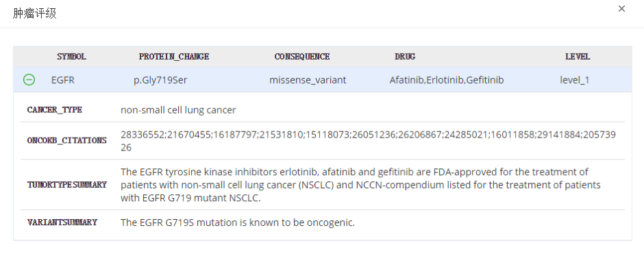This screenshot has width=644, height=254.
Task: Click the ONCOKB_CITATIONS label
Action: tap(67, 140)
